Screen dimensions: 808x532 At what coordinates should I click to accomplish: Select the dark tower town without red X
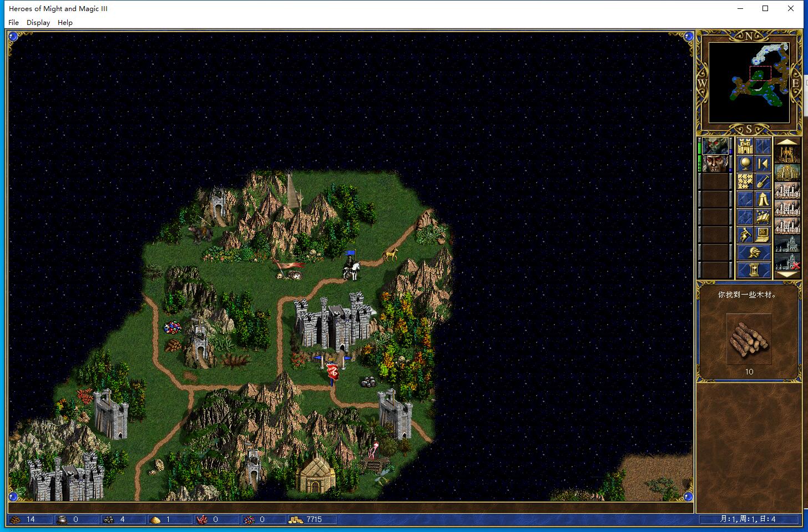tap(787, 244)
